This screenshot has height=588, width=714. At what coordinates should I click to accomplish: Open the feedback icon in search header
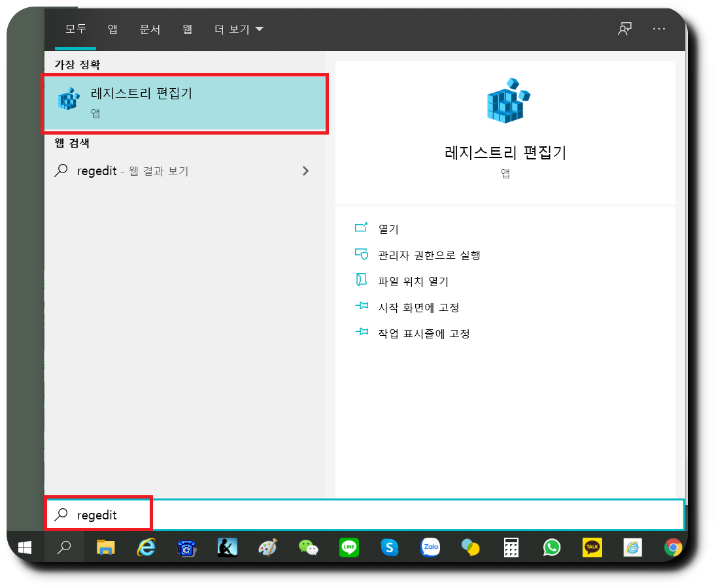point(625,29)
